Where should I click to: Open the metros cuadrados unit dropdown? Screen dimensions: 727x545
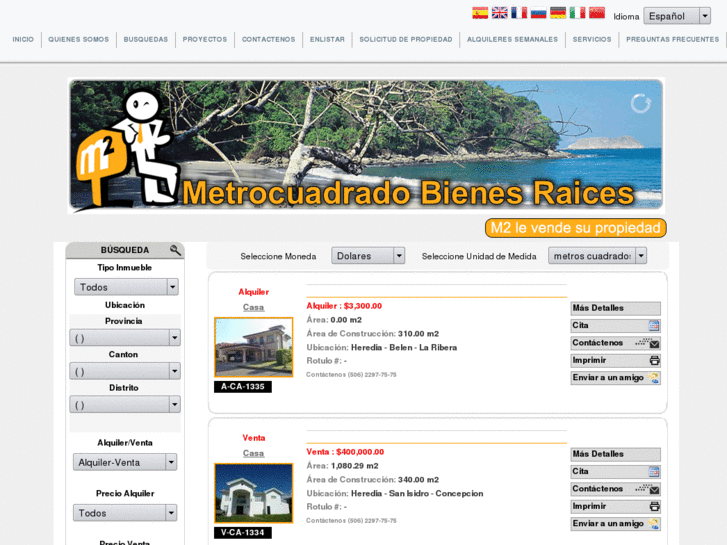597,256
